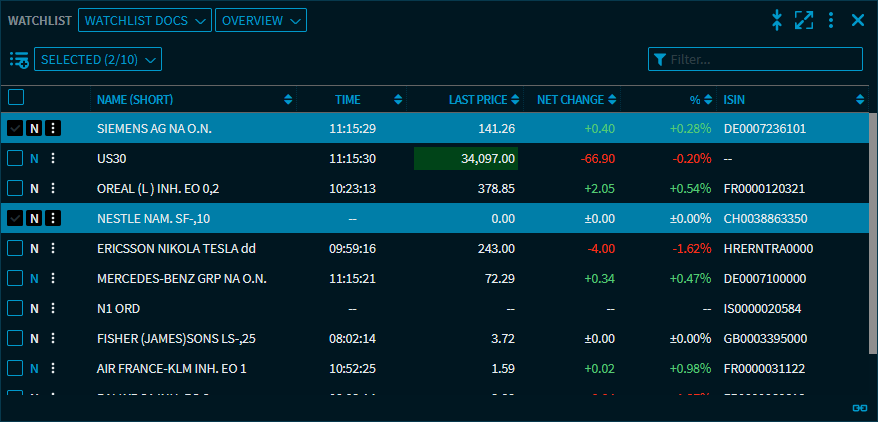Screen dimensions: 878x422
Task: Click the N news icon for Mercedes-Benz
Action: [34, 278]
